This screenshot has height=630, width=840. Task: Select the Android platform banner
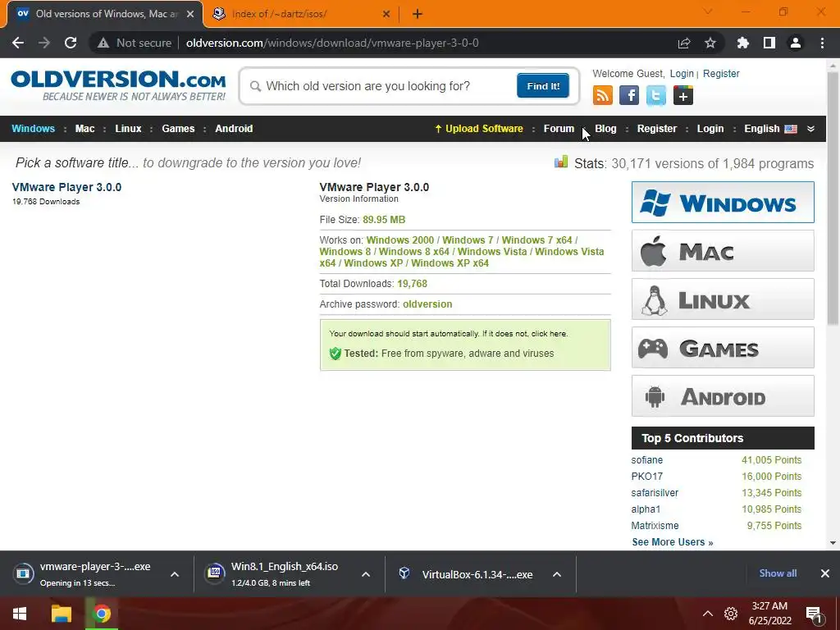pos(723,396)
